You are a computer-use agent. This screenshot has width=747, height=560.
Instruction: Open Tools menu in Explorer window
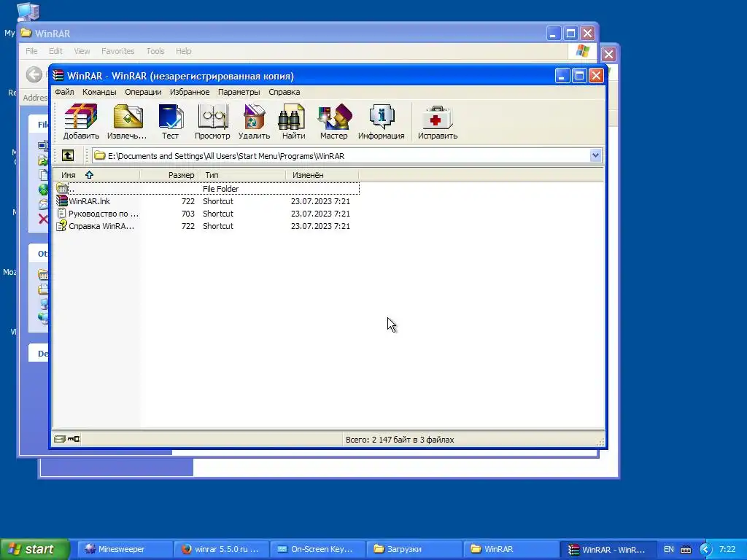pos(155,51)
